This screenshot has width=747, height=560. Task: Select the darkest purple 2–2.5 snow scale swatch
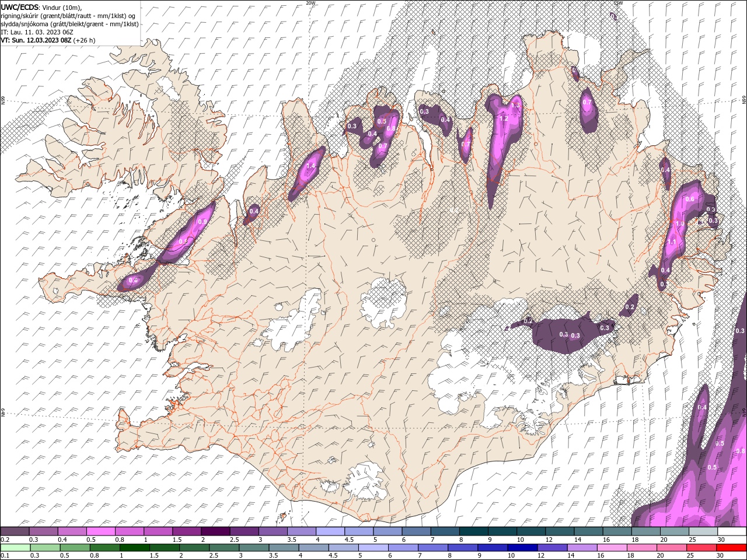(215, 531)
